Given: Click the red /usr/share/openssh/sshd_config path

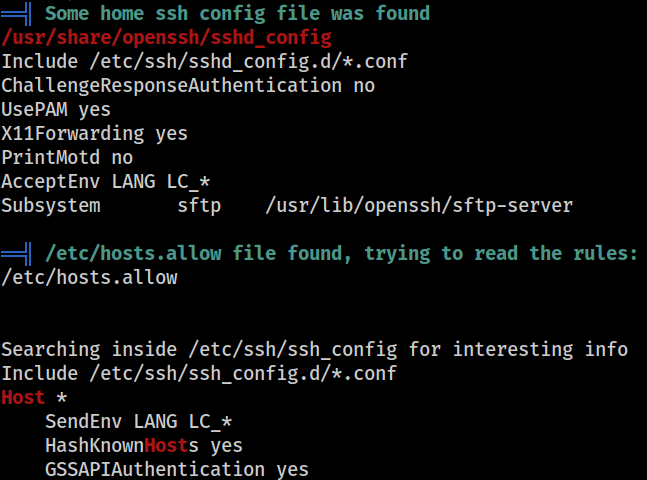Looking at the screenshot, I should (x=166, y=38).
